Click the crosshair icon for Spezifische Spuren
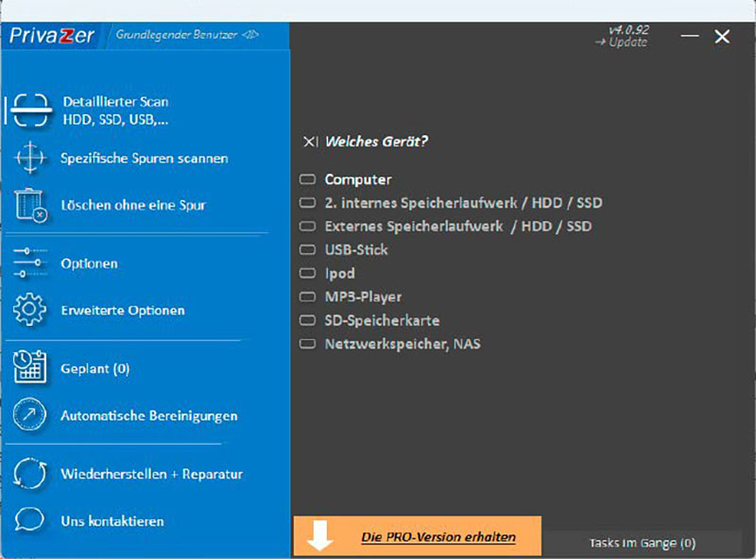The image size is (756, 559). pyautogui.click(x=30, y=158)
